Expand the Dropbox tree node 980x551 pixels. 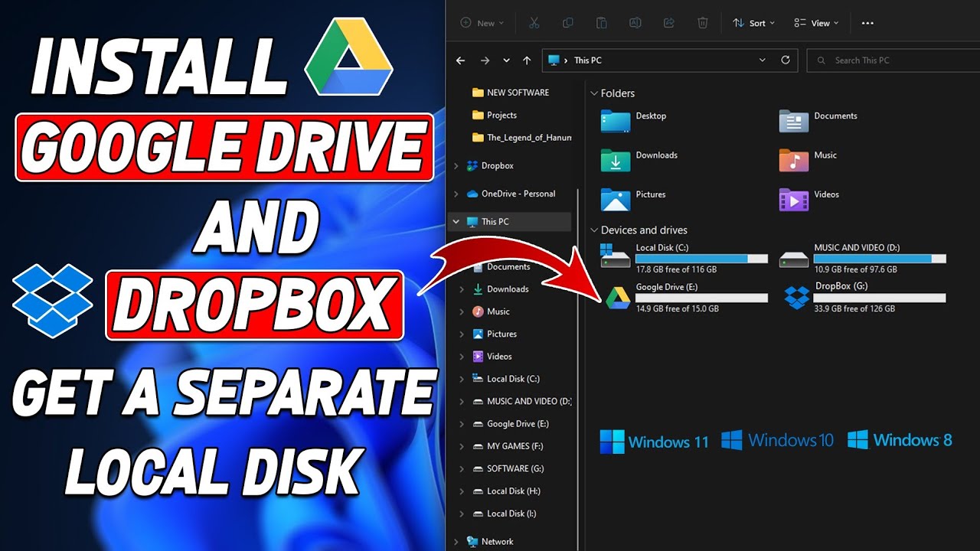pyautogui.click(x=456, y=165)
